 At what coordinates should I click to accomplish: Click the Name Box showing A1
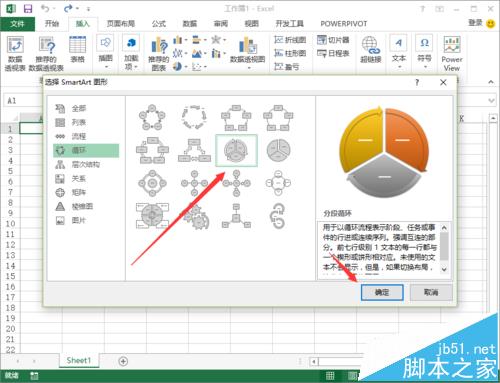(22, 100)
